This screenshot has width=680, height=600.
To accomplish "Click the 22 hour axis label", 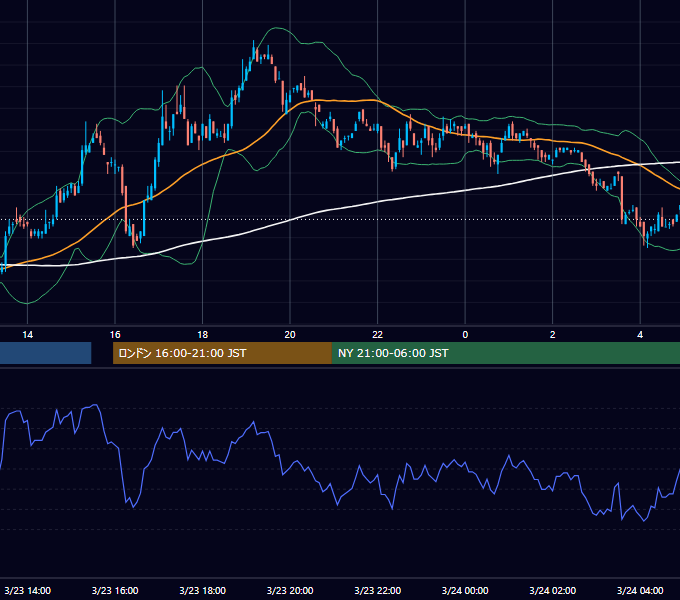I will point(377,335).
